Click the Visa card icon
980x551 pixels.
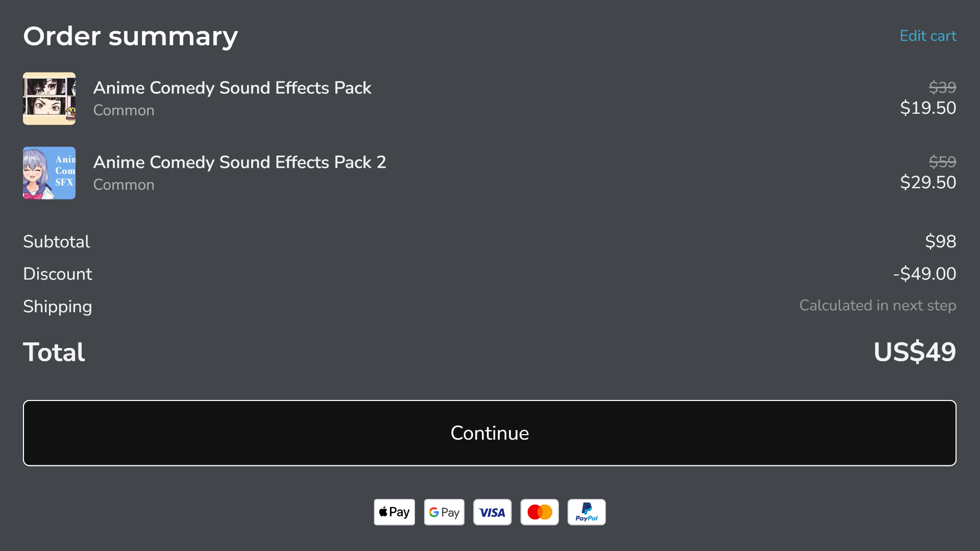click(492, 512)
